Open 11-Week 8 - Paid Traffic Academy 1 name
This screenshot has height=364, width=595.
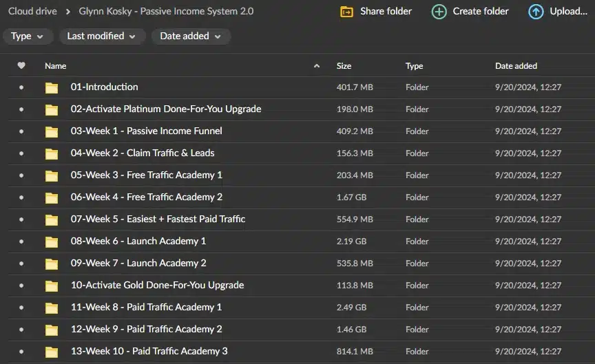click(147, 307)
